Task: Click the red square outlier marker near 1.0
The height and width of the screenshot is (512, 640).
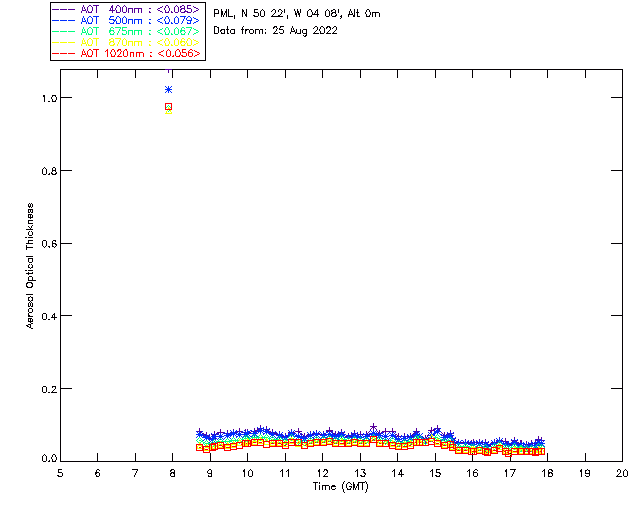Action: point(169,107)
